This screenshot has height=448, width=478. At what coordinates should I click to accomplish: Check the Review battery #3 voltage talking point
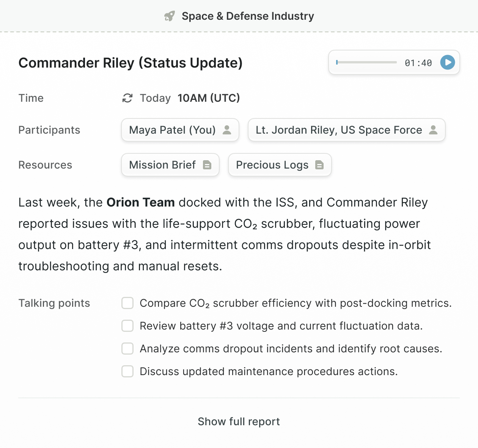[x=127, y=326]
